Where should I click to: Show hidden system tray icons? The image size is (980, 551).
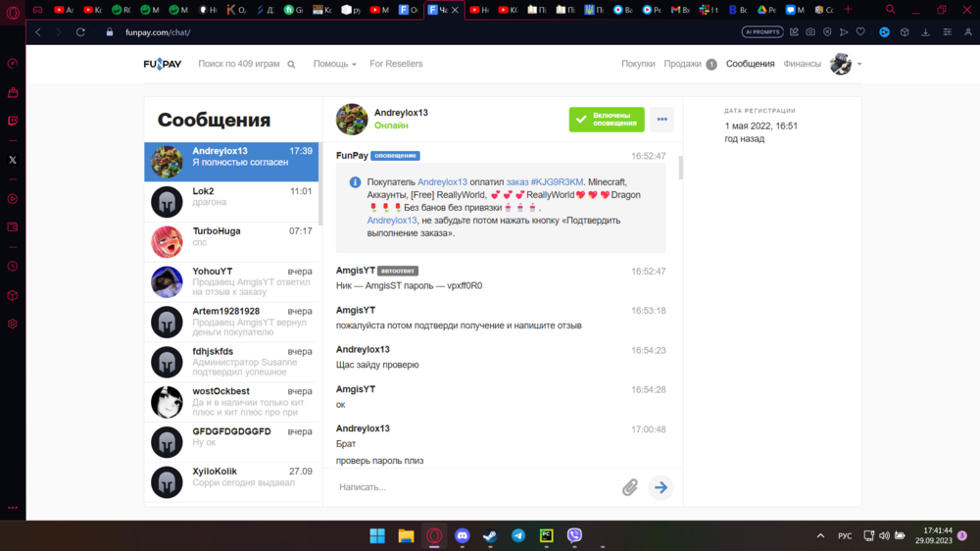coord(820,535)
